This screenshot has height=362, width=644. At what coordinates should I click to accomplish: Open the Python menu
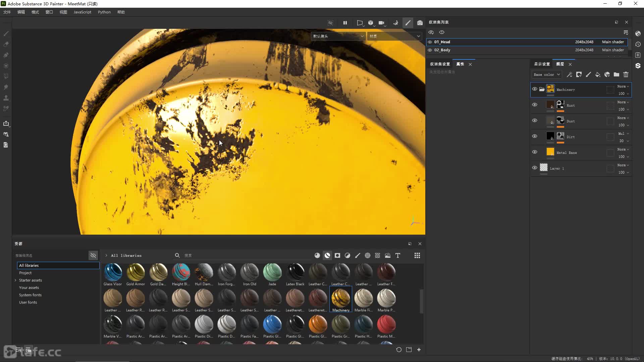[x=104, y=12]
